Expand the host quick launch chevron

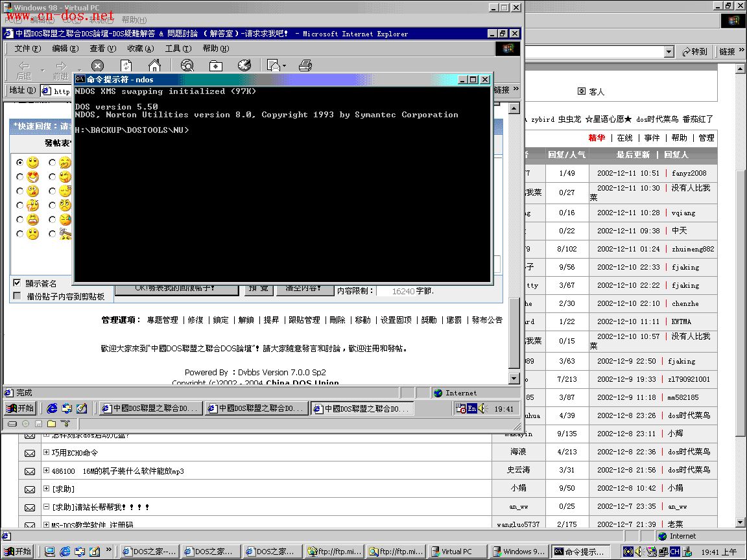click(x=109, y=550)
